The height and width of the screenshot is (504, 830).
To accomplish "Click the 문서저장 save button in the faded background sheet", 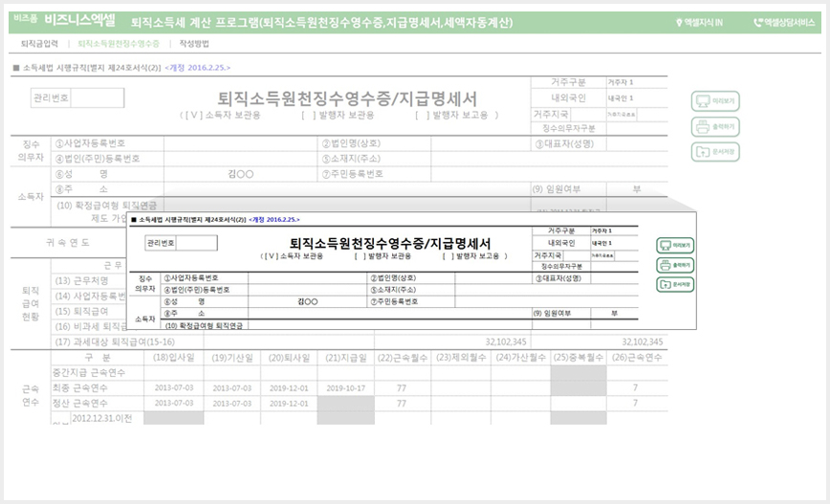I will [715, 152].
